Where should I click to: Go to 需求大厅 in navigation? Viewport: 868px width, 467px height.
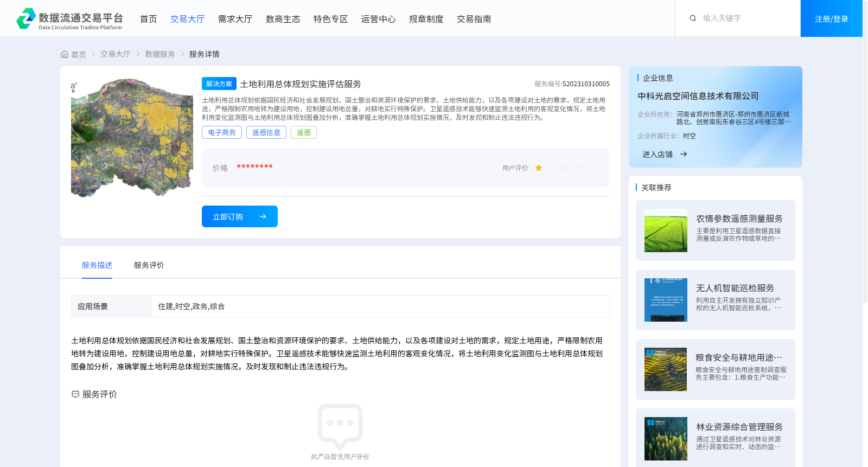[x=235, y=19]
